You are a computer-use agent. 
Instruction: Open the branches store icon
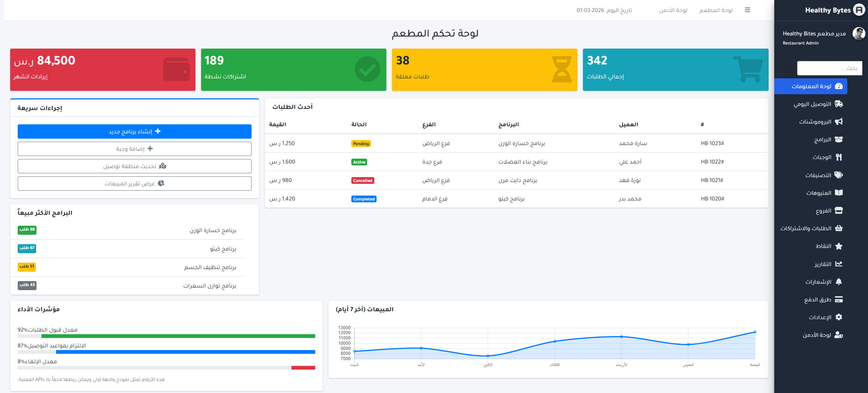coord(839,211)
